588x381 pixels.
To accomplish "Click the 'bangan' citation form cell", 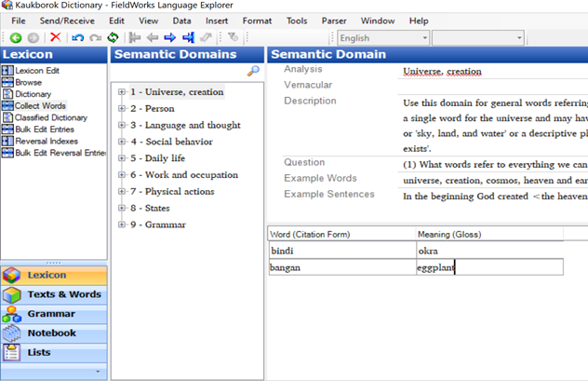I will point(342,267).
